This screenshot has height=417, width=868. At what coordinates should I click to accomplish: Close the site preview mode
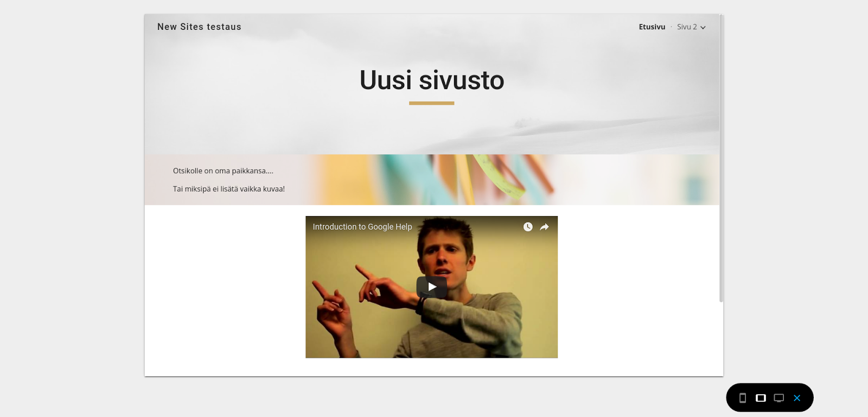(x=797, y=398)
